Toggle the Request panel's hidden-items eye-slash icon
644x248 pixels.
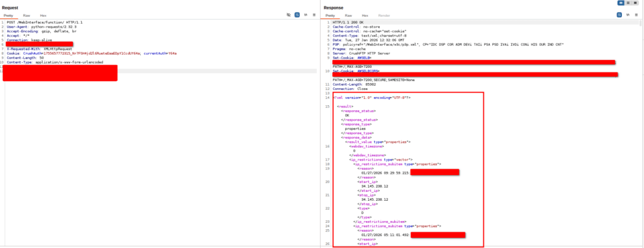tap(288, 15)
